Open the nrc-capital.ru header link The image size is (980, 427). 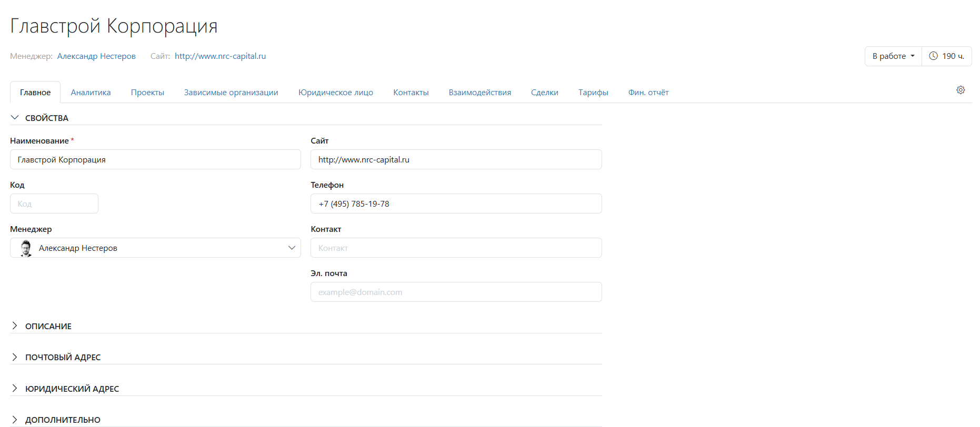coord(220,56)
